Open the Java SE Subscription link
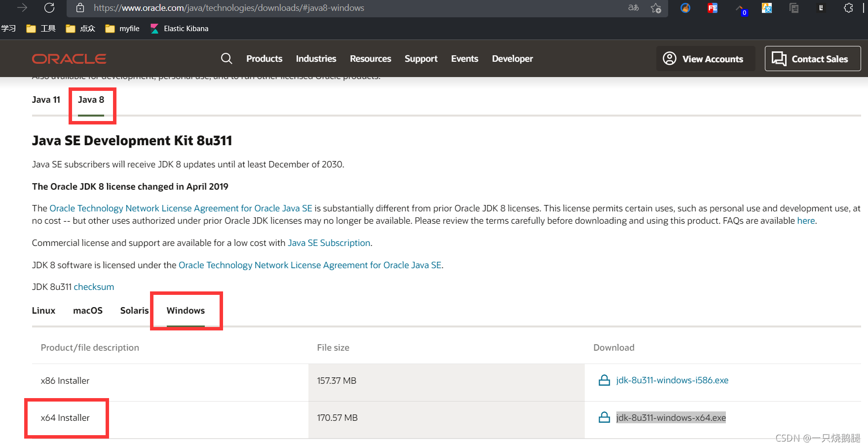Screen dimensions: 868x447 (x=329, y=243)
